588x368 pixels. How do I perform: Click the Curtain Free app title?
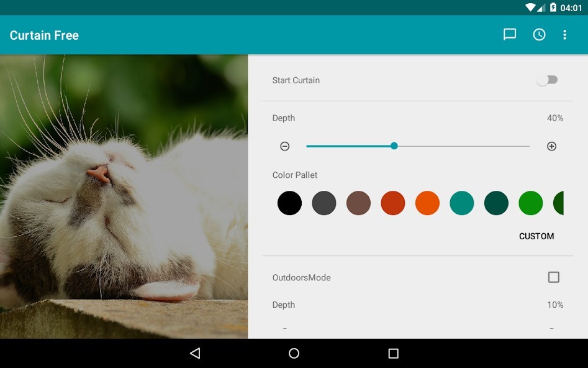[x=44, y=35]
